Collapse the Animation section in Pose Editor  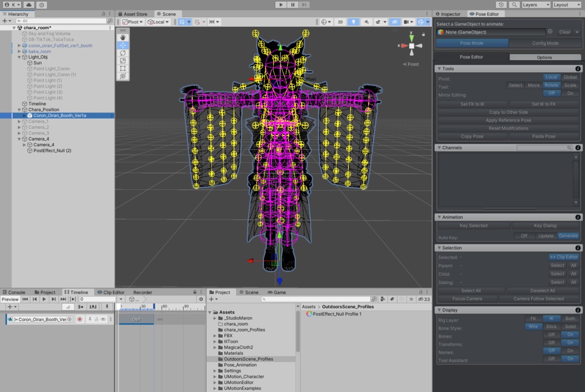439,217
